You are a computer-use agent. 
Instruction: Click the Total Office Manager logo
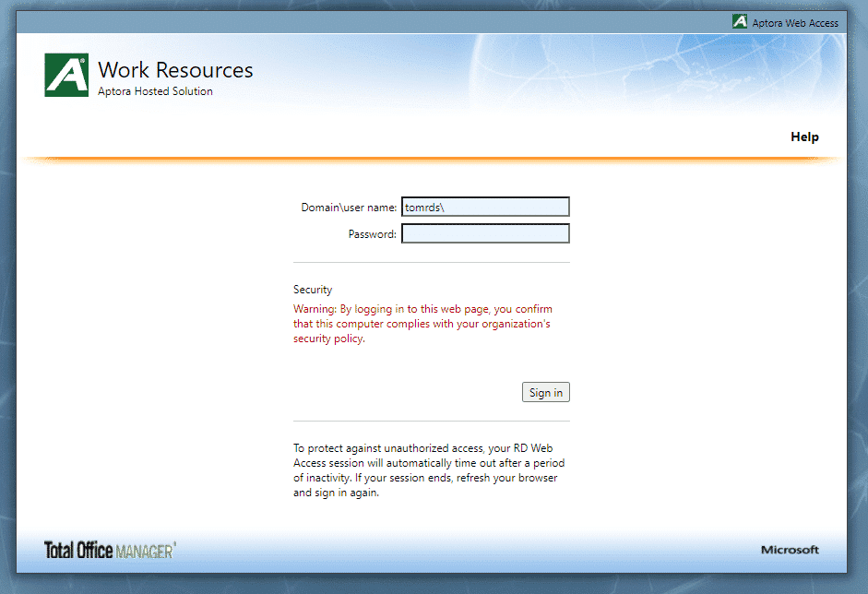[x=110, y=551]
